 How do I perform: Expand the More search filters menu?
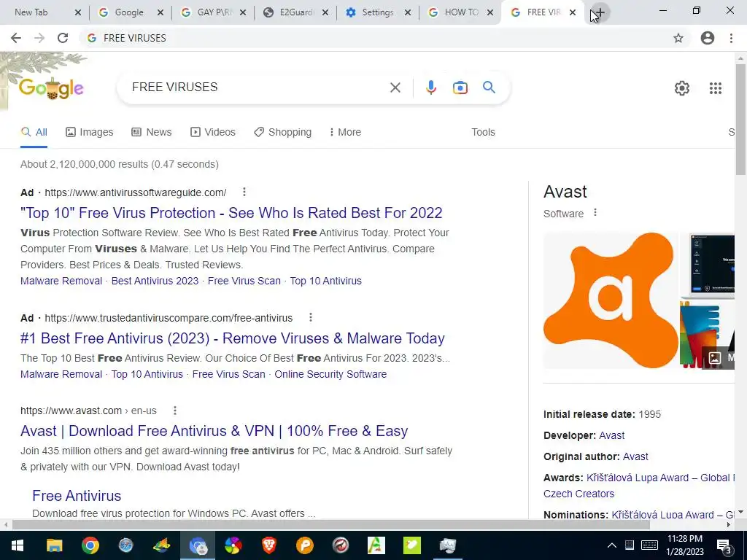[x=345, y=133]
